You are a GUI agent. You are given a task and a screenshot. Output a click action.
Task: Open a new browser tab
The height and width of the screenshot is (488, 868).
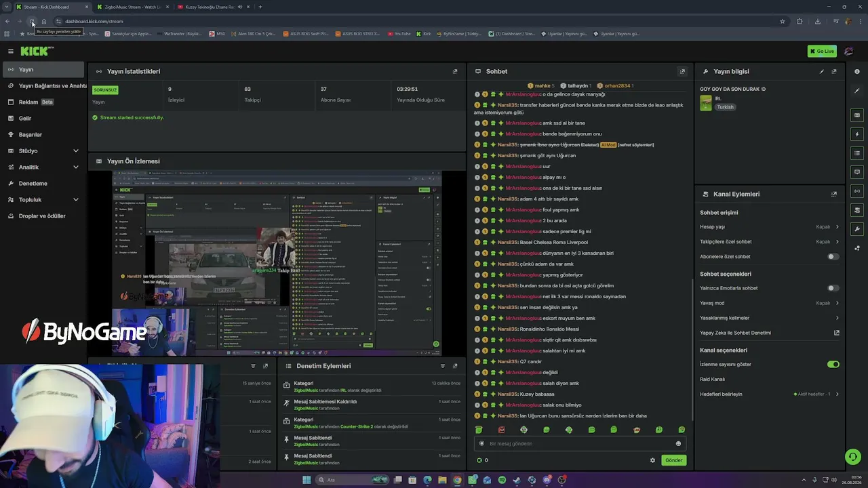[x=260, y=7]
